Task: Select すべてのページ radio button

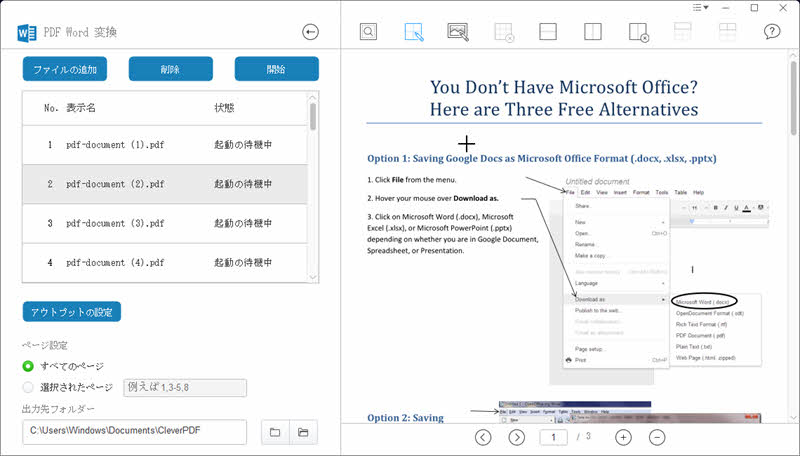Action: point(28,366)
